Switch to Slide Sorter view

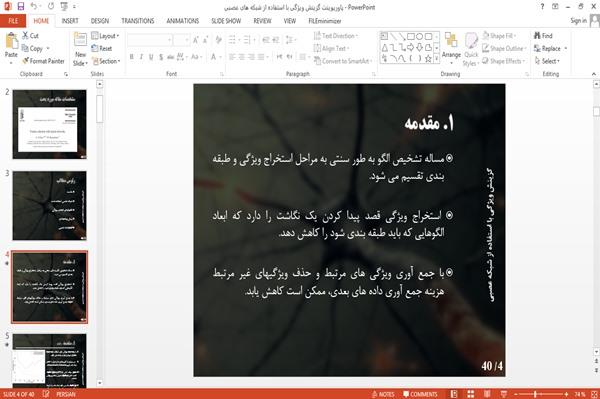pos(471,394)
